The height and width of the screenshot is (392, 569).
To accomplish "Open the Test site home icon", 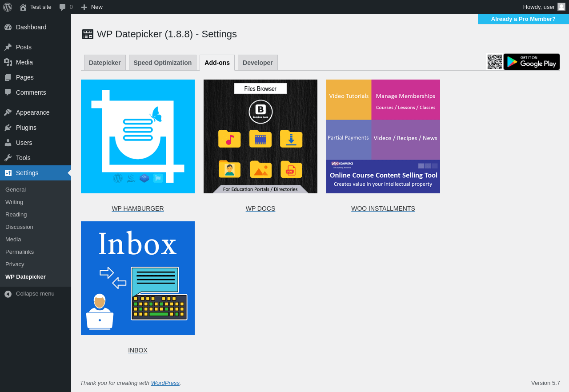I will [x=23, y=7].
